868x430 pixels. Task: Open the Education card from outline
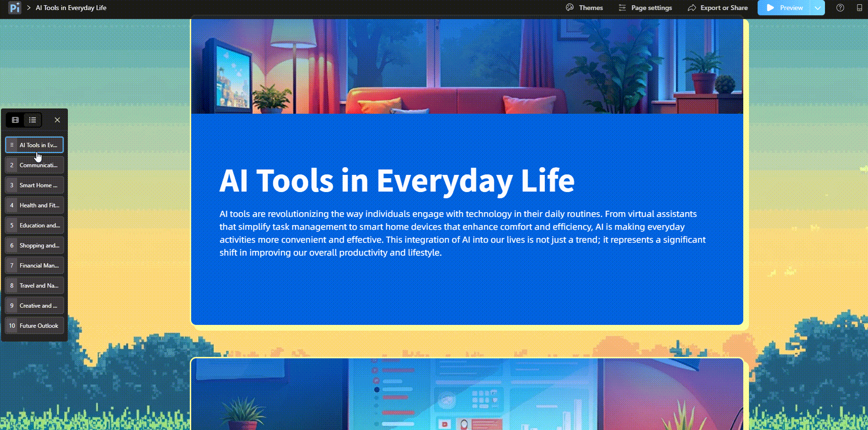click(34, 226)
